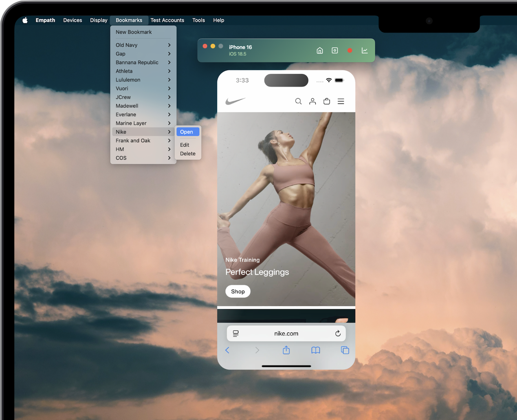This screenshot has height=420, width=517.
Task: Tap the search magnifier on Nike site
Action: 298,101
